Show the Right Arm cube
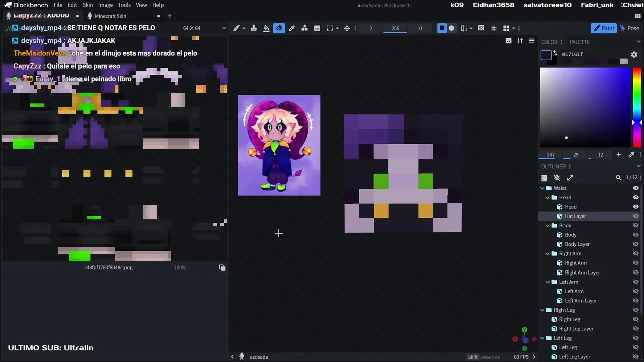 [636, 263]
